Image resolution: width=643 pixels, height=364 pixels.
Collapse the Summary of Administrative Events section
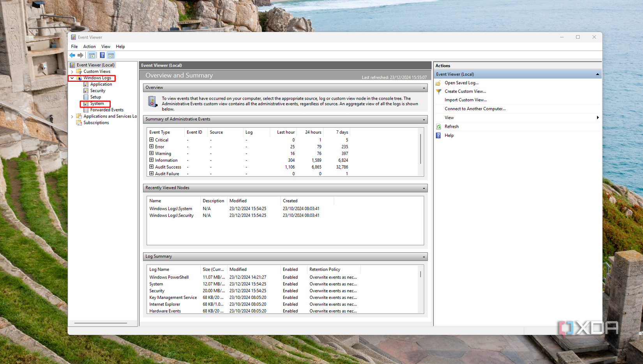[x=424, y=119]
